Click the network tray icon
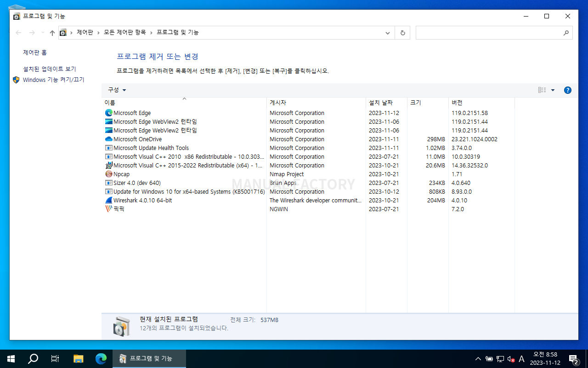This screenshot has width=588, height=368. (500, 359)
